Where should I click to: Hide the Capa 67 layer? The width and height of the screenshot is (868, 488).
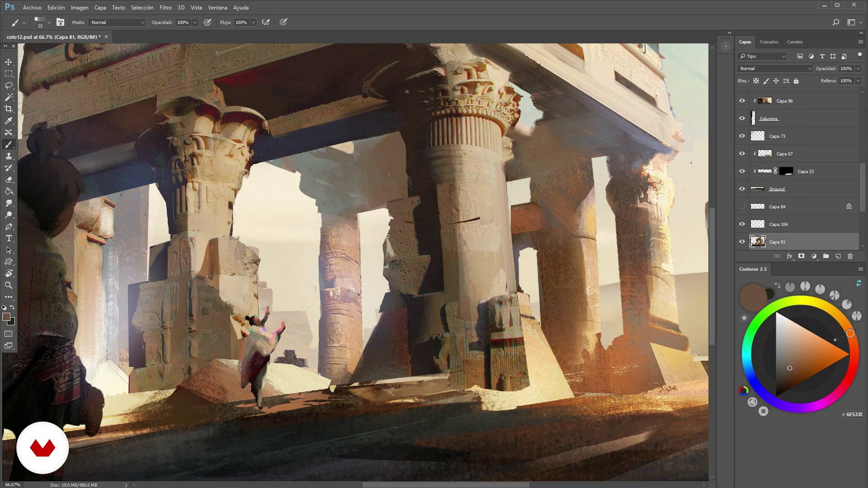[742, 154]
